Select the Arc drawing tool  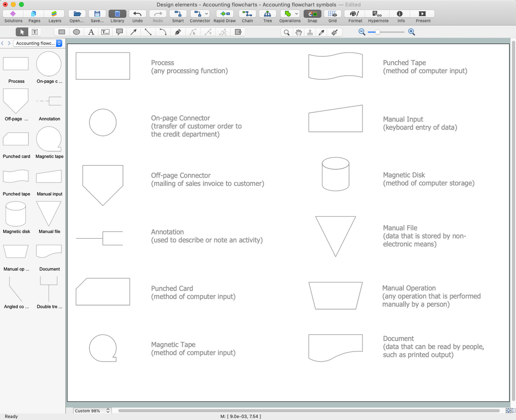click(x=163, y=32)
